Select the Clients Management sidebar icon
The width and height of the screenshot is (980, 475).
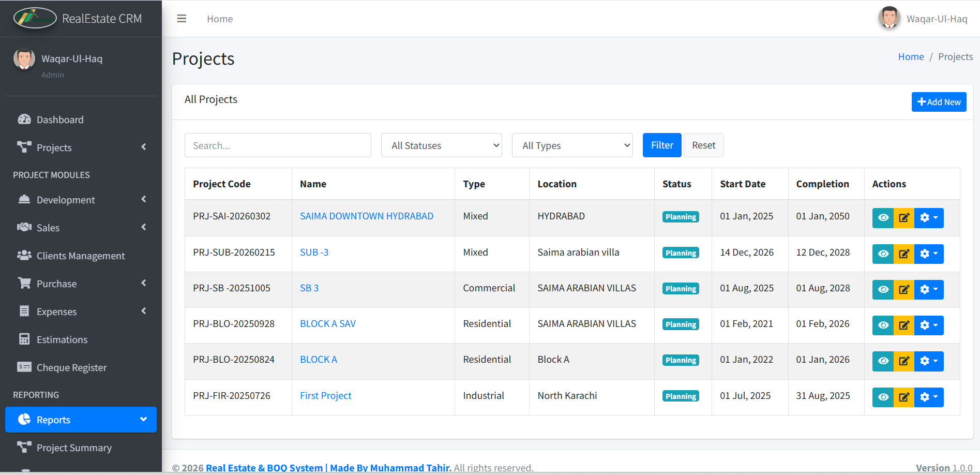(x=24, y=255)
